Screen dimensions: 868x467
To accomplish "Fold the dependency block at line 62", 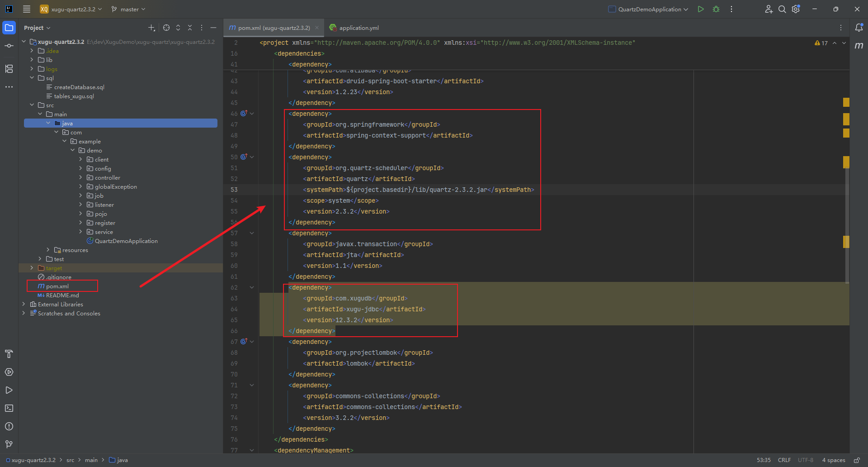I will point(252,287).
